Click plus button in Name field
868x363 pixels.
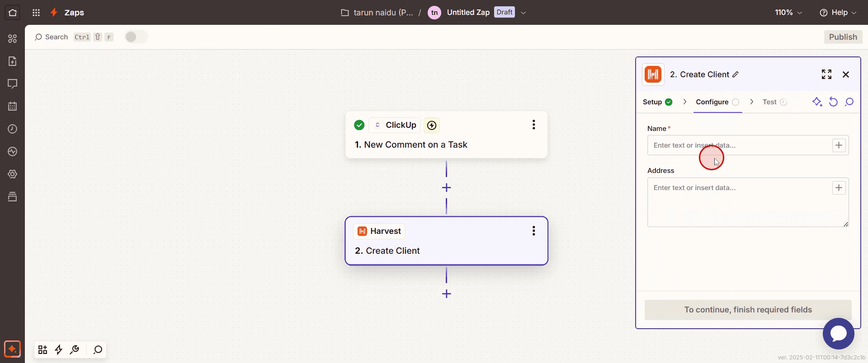pyautogui.click(x=839, y=145)
